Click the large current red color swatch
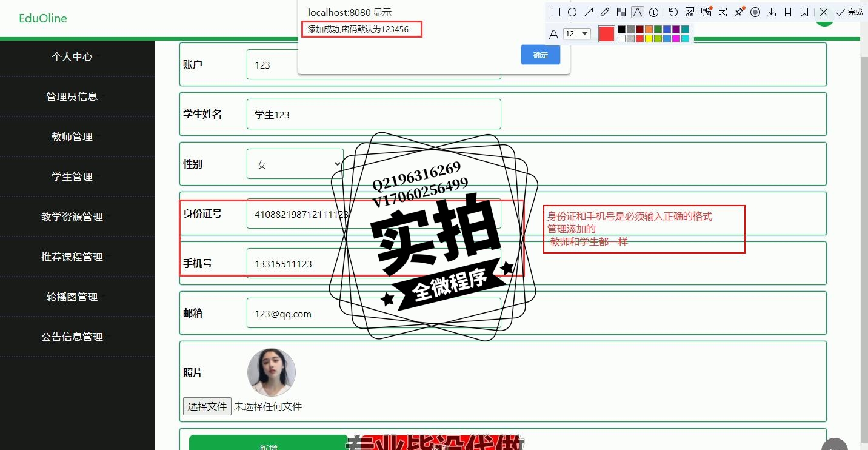The width and height of the screenshot is (868, 450). pyautogui.click(x=607, y=34)
